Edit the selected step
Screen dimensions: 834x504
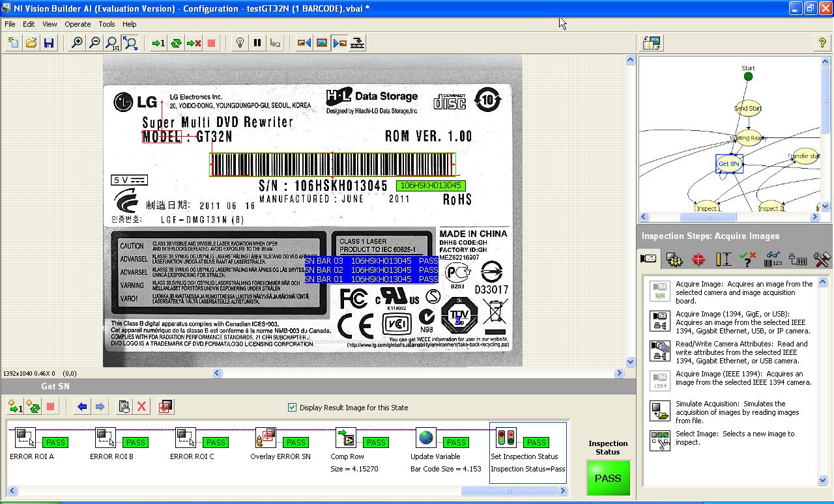point(124,407)
